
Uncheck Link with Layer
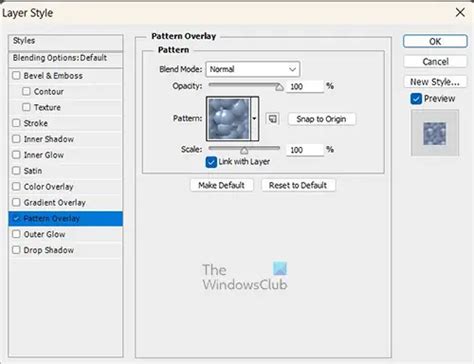[211, 162]
